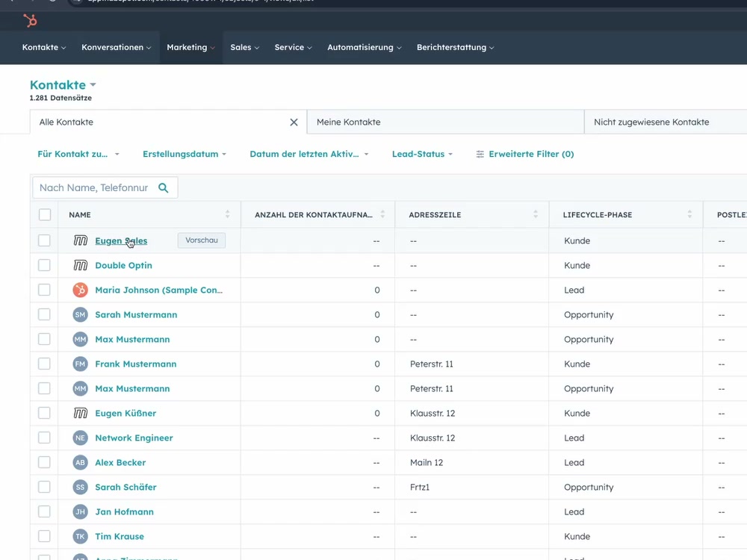Viewport: 747px width, 560px height.
Task: Click Maria Johnson's orange avatar icon
Action: (x=80, y=290)
